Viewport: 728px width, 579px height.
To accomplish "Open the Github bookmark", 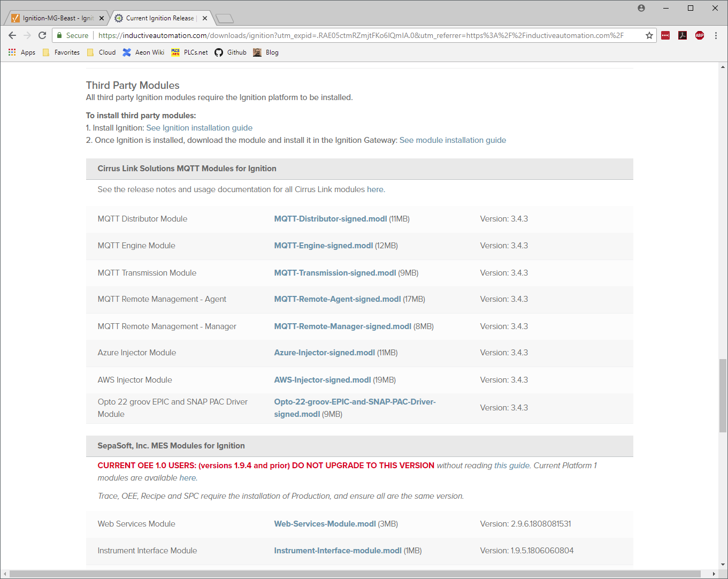I will tap(231, 52).
